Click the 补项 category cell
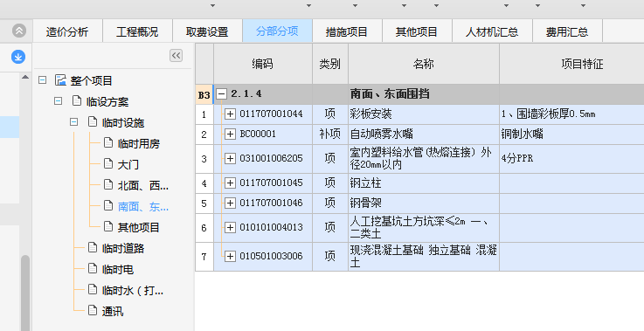This screenshot has height=331, width=644. pos(329,134)
